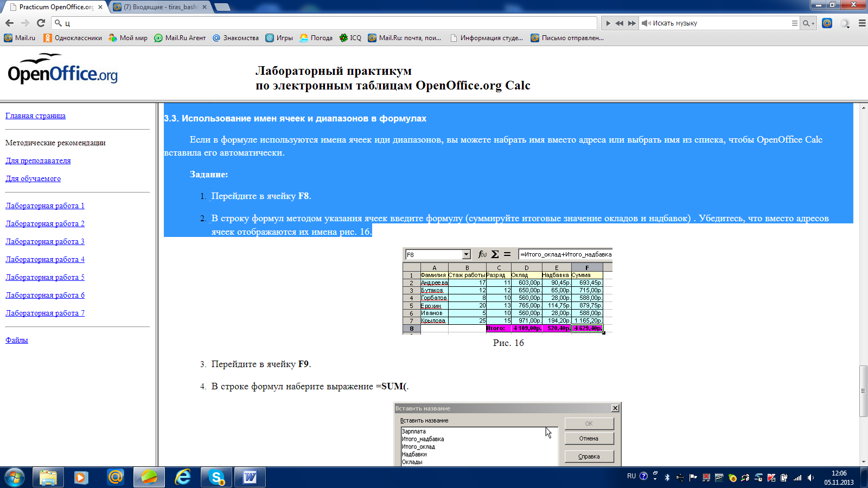The image size is (868, 488).
Task: Open the Windows Start menu
Action: pyautogui.click(x=14, y=477)
